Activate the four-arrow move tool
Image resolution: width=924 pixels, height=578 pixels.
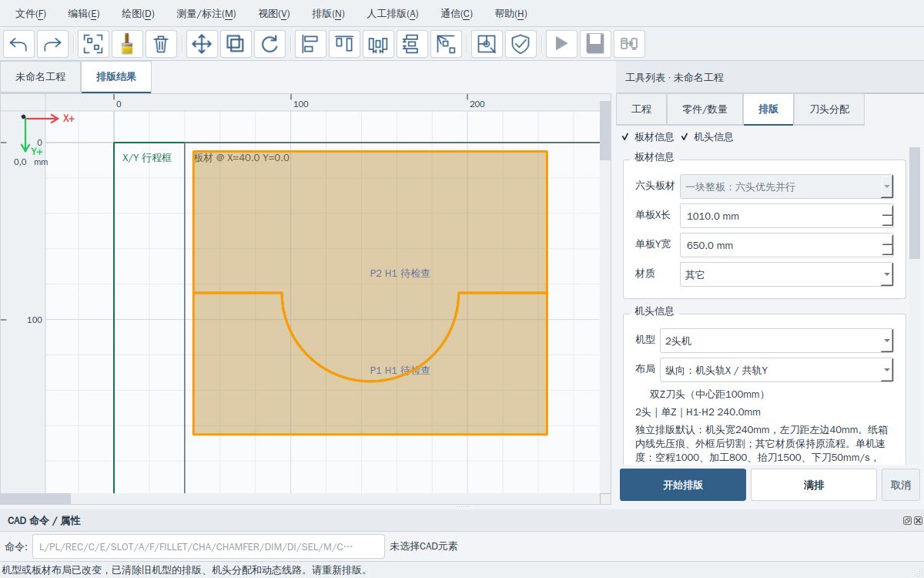click(x=202, y=44)
